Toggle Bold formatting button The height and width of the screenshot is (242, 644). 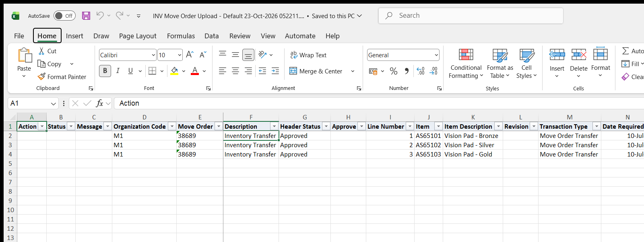[105, 71]
